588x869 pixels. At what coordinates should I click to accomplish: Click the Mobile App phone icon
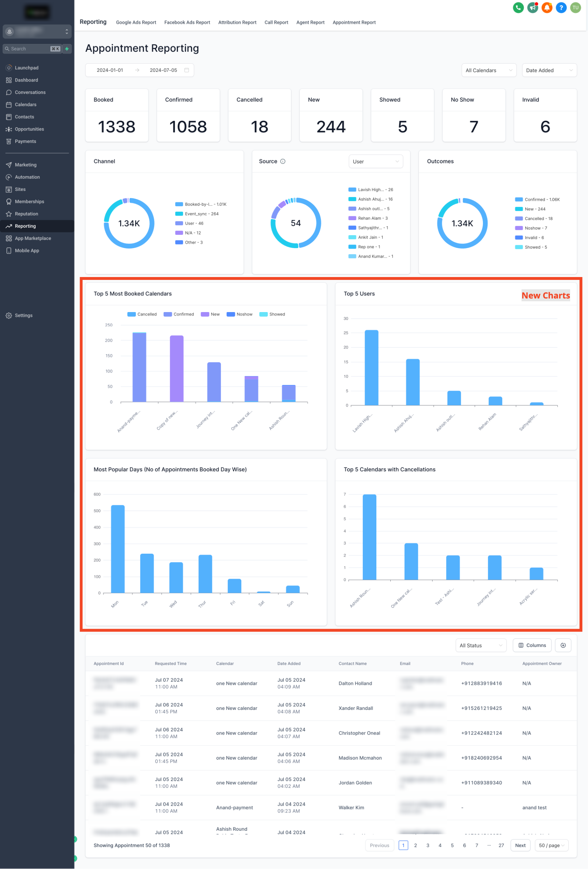click(x=9, y=251)
